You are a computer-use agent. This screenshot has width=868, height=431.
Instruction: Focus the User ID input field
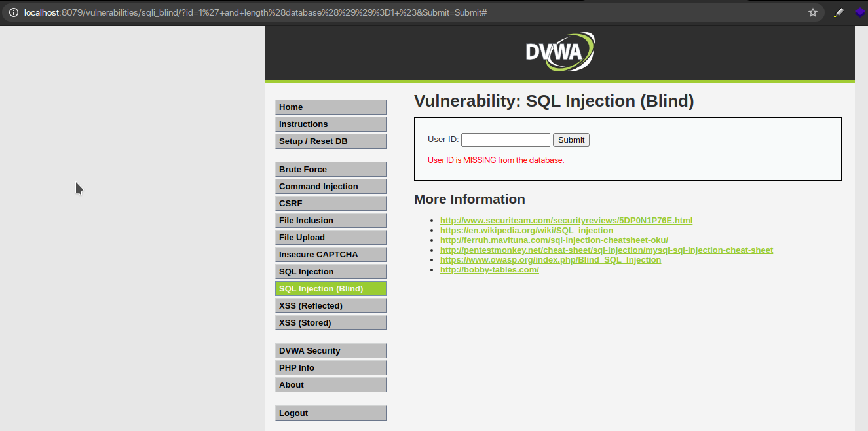[506, 140]
